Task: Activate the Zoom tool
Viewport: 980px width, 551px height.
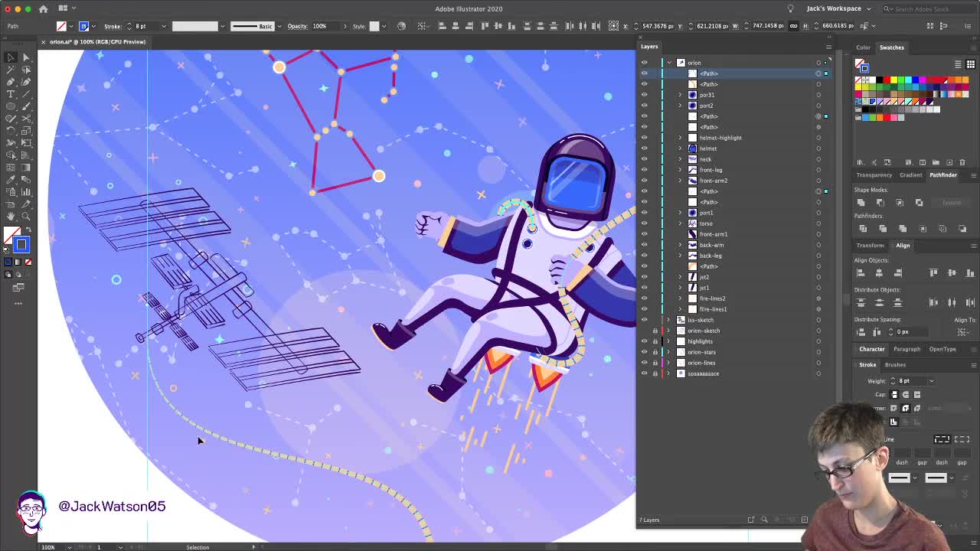Action: click(26, 217)
